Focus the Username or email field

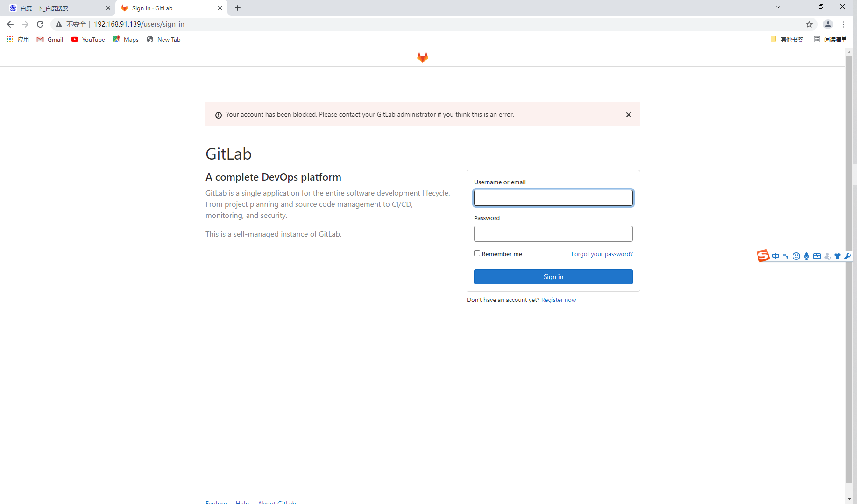pos(553,198)
